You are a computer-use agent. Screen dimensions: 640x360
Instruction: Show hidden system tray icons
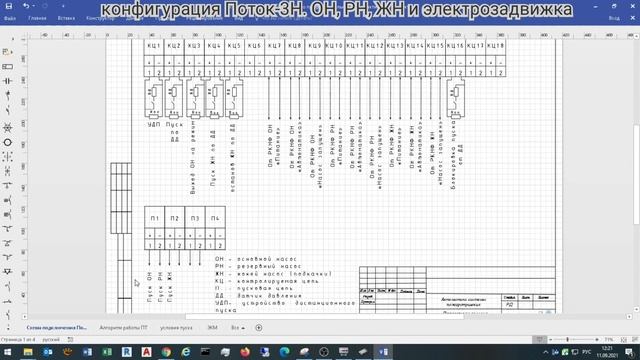(x=546, y=352)
